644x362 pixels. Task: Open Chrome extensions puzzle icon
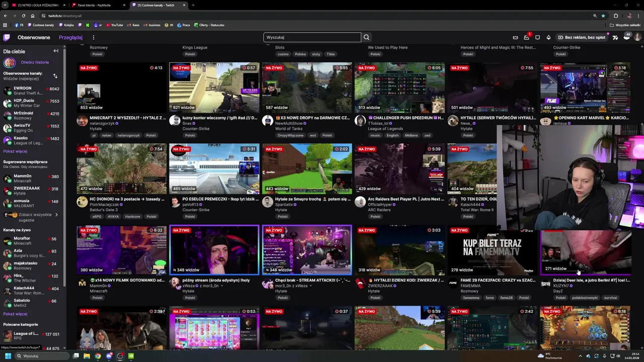pyautogui.click(x=616, y=16)
